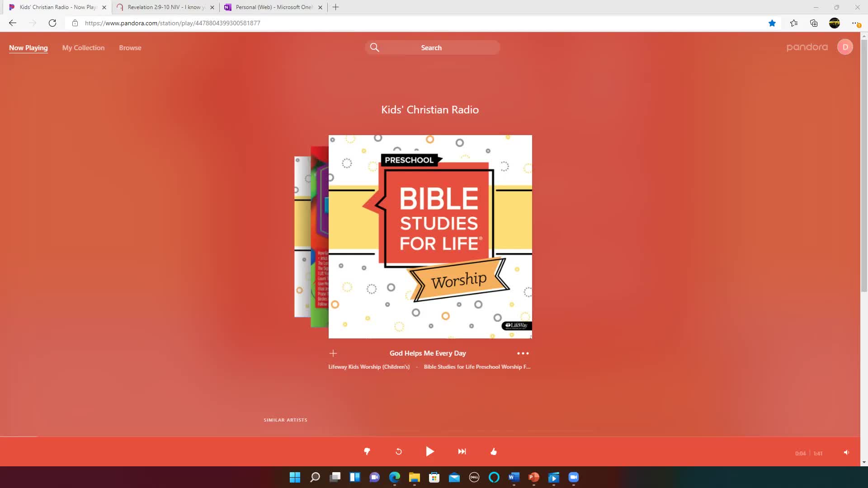Open Bible Studies for Life Preschool Worship album link
Viewport: 868px width, 488px height.
477,367
